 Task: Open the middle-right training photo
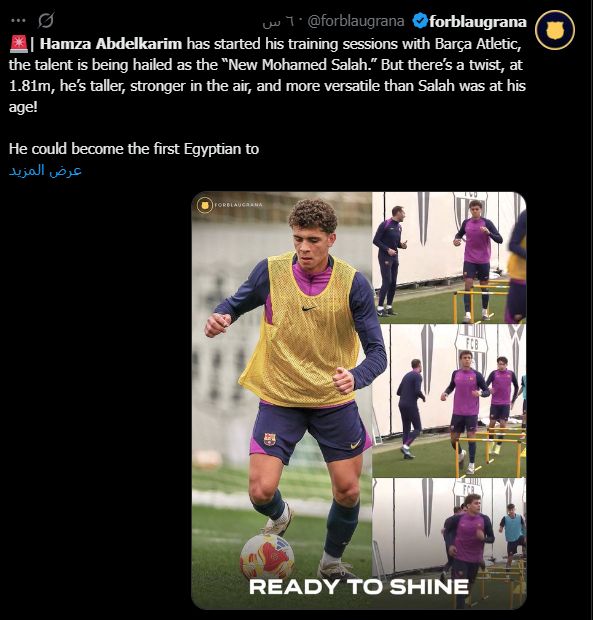449,401
